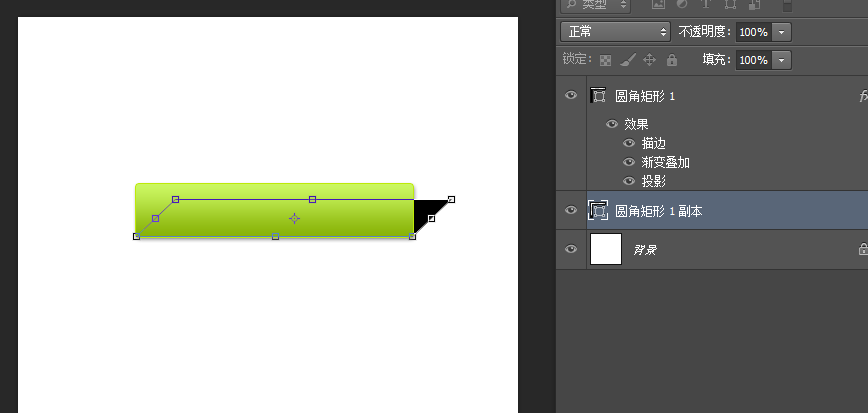Image resolution: width=868 pixels, height=413 pixels.
Task: Hide the 背景 layer using its eye
Action: (x=571, y=249)
